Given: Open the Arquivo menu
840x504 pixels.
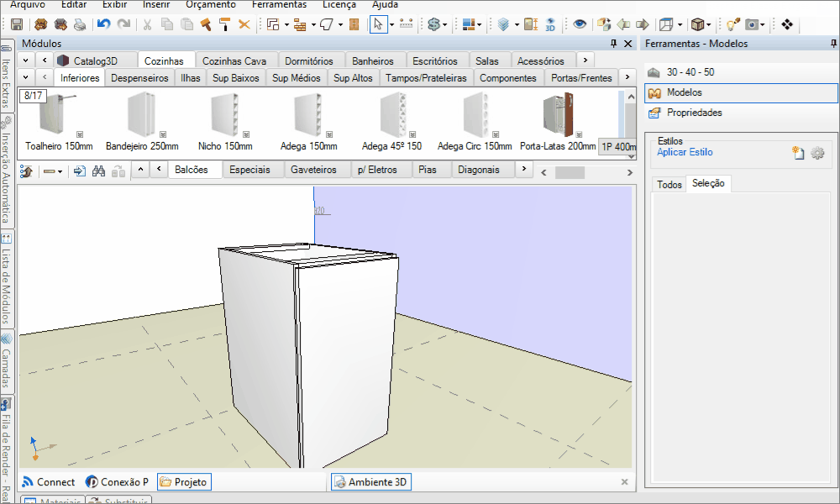Looking at the screenshot, I should [x=28, y=5].
